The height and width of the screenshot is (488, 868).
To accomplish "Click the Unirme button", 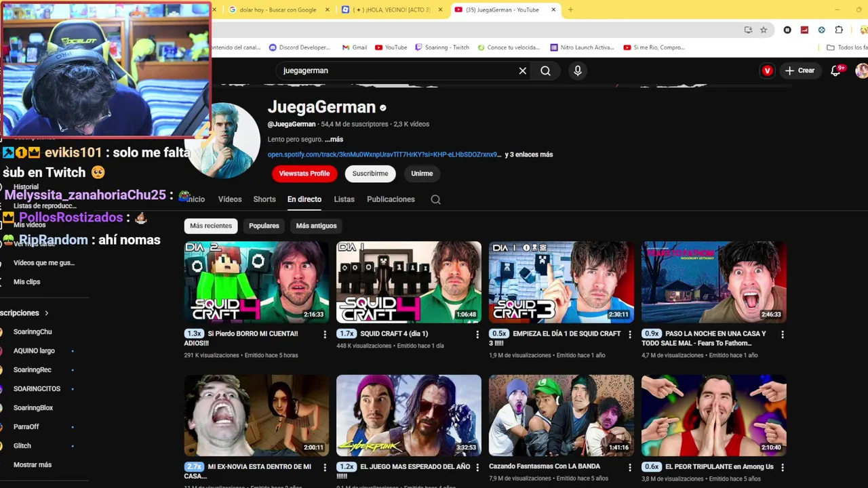I will point(422,174).
